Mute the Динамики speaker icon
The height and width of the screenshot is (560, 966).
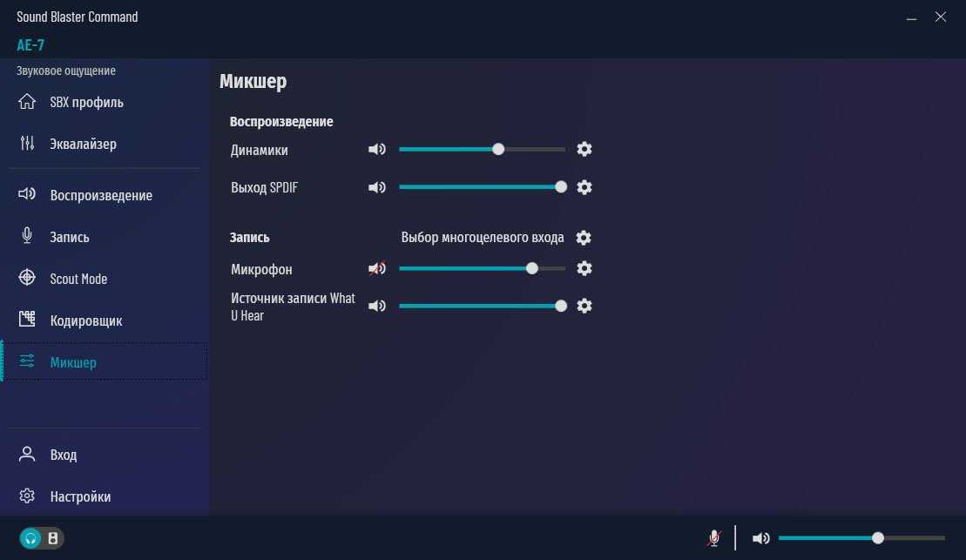point(376,149)
